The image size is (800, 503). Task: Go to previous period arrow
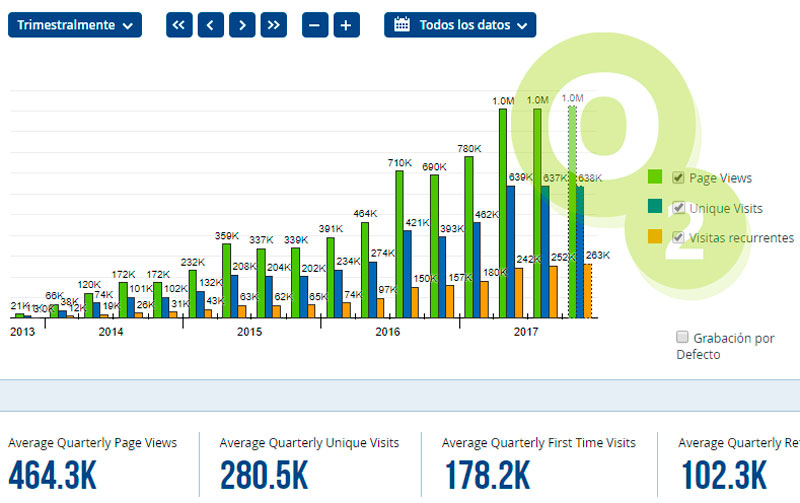(210, 25)
